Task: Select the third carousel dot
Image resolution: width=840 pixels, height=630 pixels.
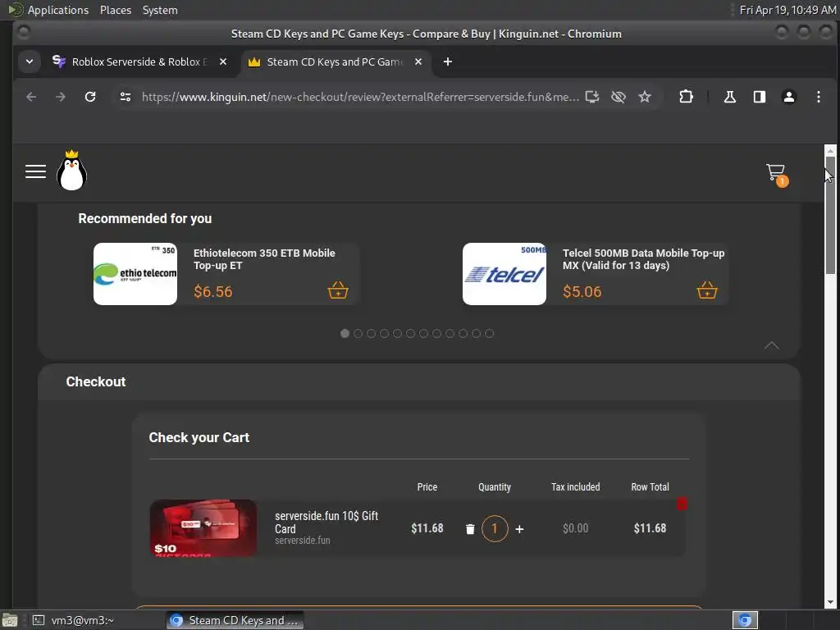Action: [372, 333]
